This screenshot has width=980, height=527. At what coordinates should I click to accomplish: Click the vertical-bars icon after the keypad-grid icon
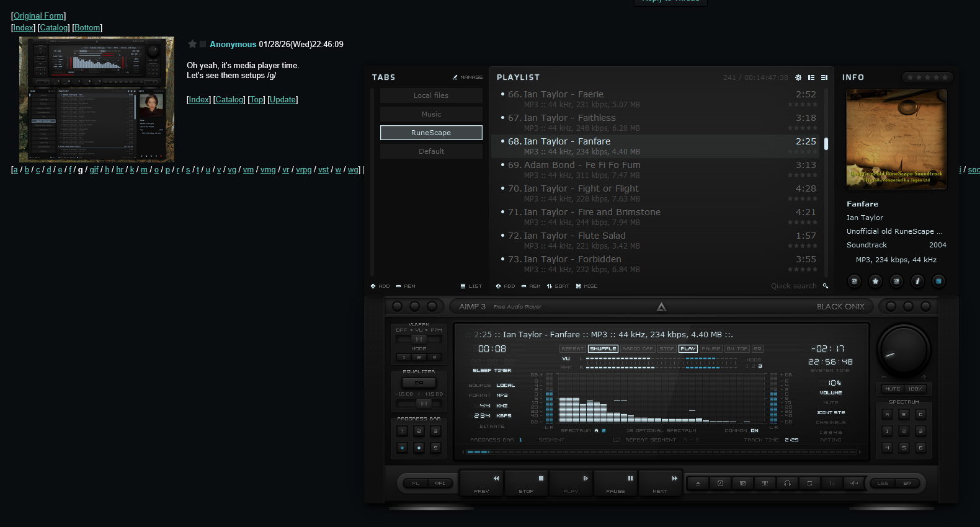click(765, 483)
